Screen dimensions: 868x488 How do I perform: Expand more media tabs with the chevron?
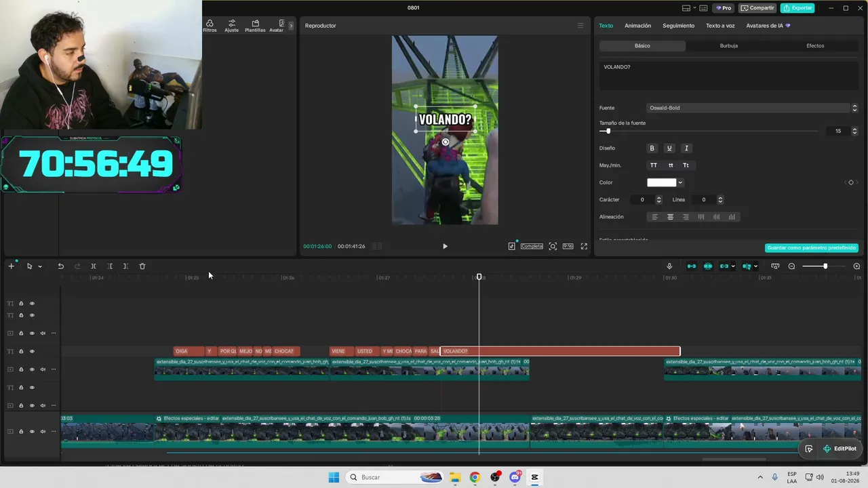(x=291, y=26)
